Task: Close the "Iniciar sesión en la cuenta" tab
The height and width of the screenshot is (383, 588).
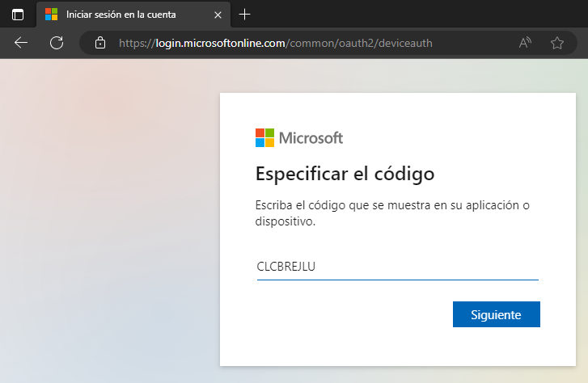Action: tap(218, 15)
